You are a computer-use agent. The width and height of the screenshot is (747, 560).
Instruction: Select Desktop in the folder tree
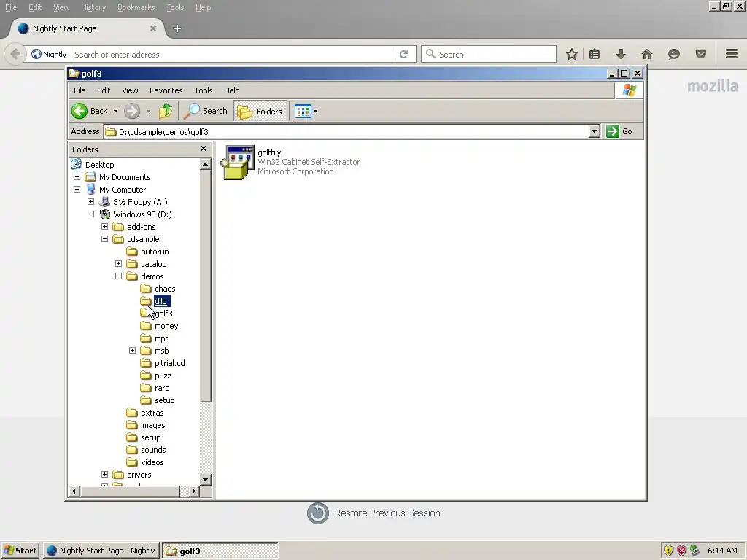[99, 165]
